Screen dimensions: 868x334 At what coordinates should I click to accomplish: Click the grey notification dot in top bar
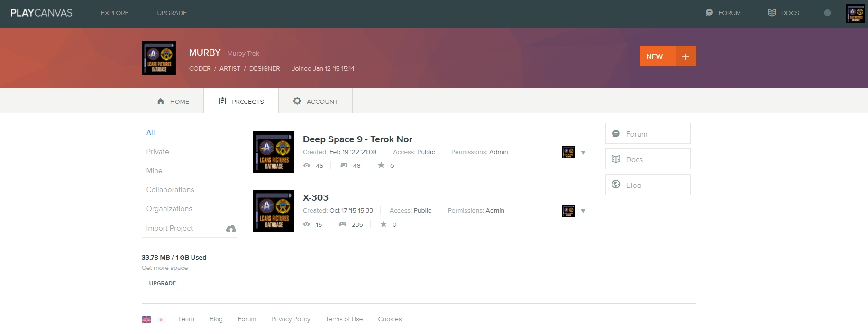827,13
